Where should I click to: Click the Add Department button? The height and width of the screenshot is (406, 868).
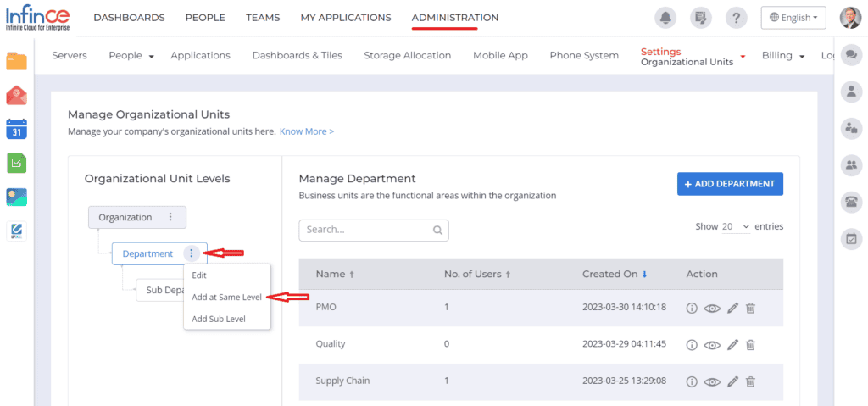tap(730, 184)
